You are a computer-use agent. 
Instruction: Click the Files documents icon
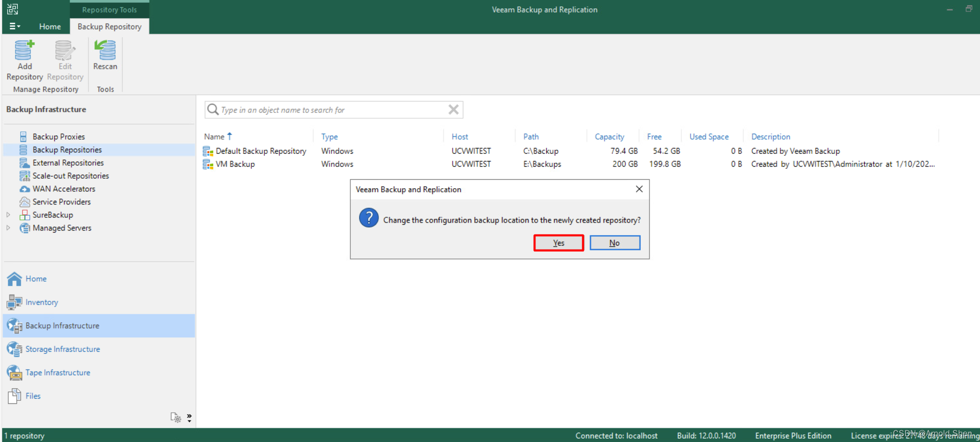point(15,396)
